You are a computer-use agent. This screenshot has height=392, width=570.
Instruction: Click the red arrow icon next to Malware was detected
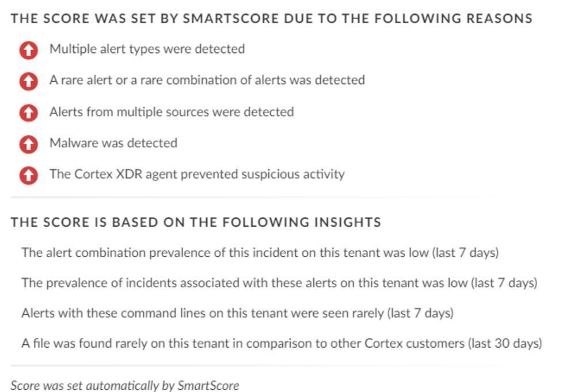[28, 144]
